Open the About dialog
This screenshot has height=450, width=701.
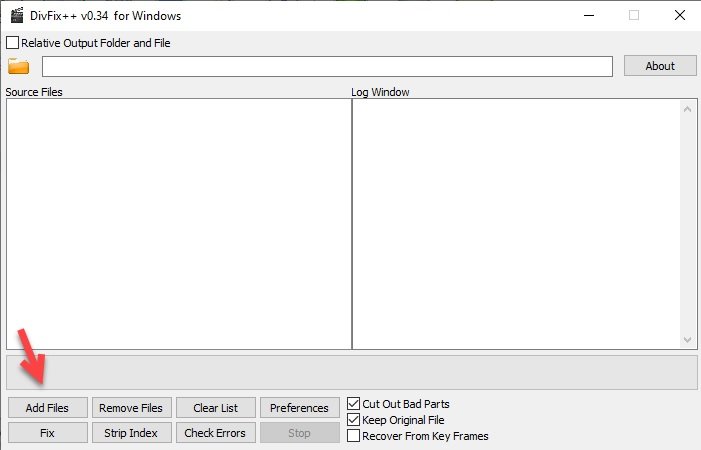click(x=660, y=66)
